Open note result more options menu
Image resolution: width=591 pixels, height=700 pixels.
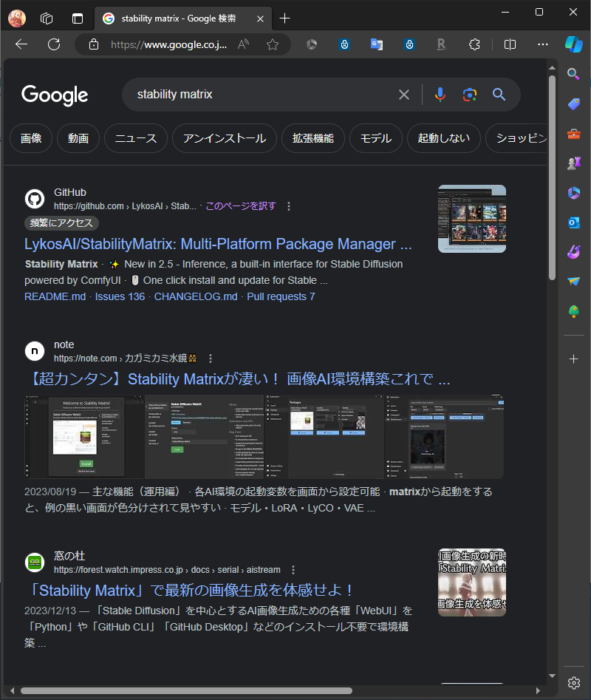pyautogui.click(x=211, y=358)
